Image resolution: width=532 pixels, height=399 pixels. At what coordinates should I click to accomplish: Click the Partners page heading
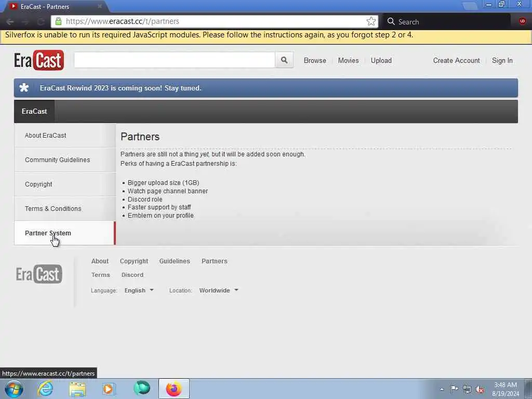[140, 137]
